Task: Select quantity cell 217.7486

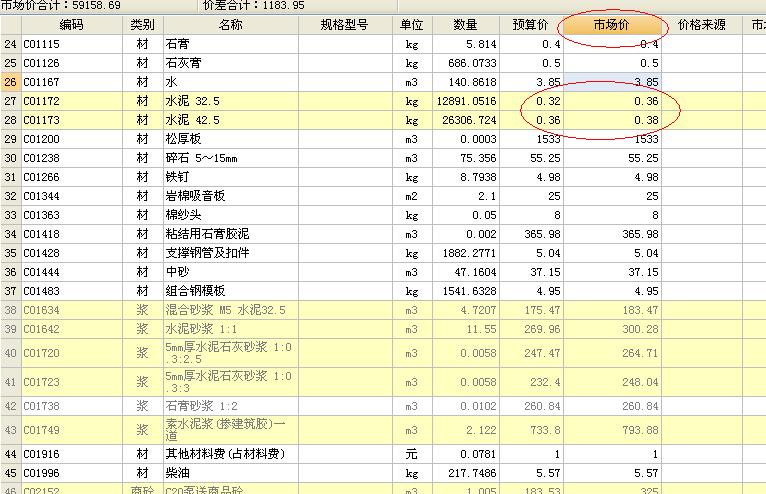Action: tap(466, 473)
